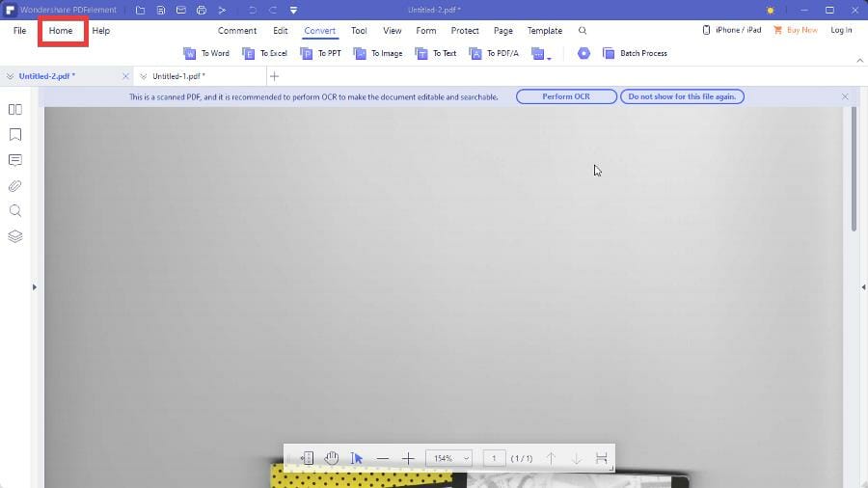Click the Perform OCR button

(566, 96)
